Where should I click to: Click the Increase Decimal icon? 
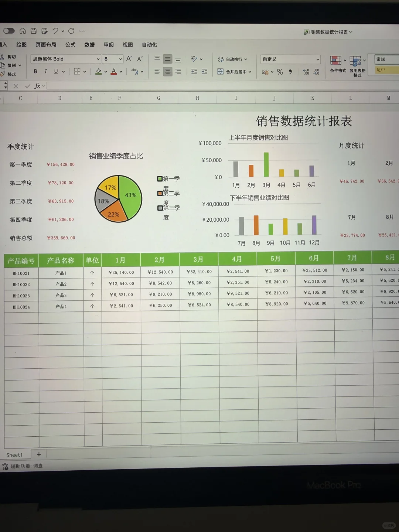[306, 72]
